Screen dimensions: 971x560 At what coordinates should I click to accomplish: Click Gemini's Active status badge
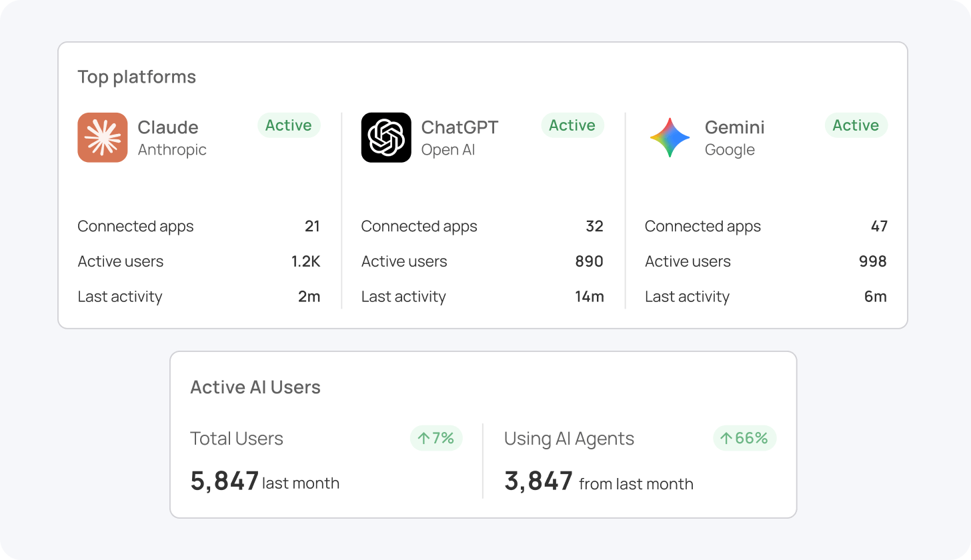click(x=856, y=125)
